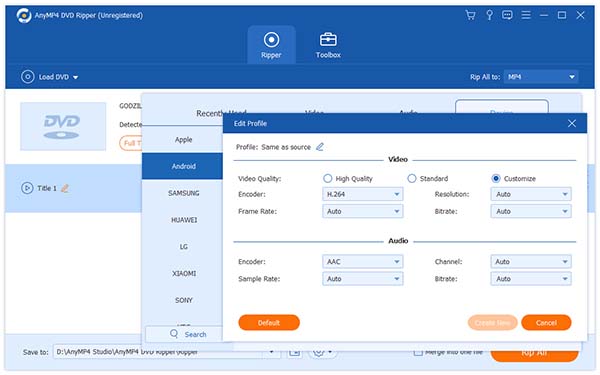The width and height of the screenshot is (600, 375).
Task: Open the shopping cart purchase icon
Action: click(x=470, y=15)
